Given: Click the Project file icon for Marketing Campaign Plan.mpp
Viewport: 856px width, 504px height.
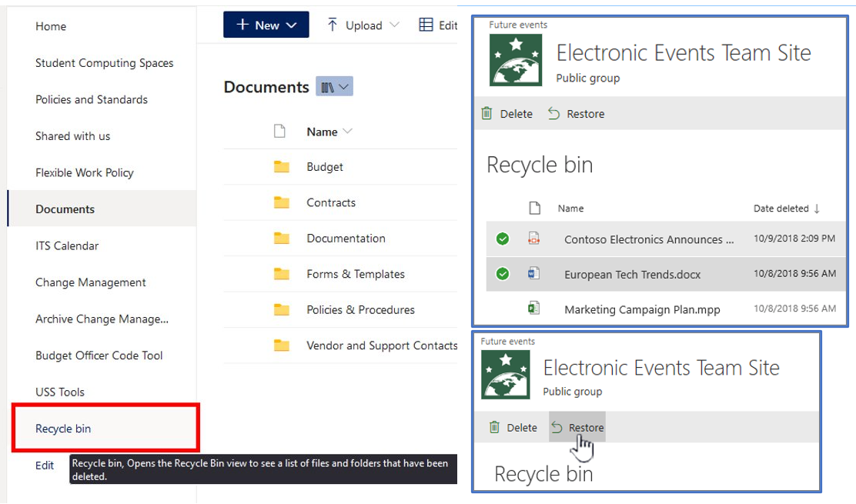Looking at the screenshot, I should [x=534, y=309].
